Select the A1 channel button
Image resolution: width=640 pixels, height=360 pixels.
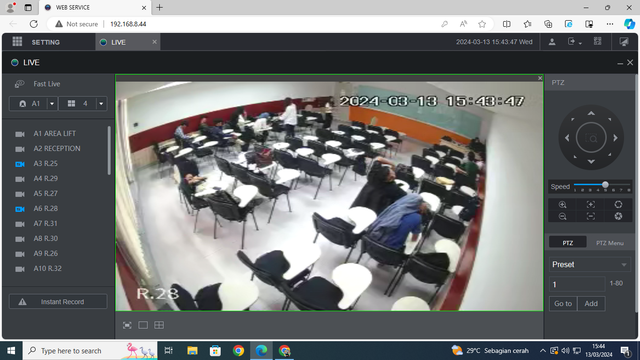pyautogui.click(x=29, y=104)
